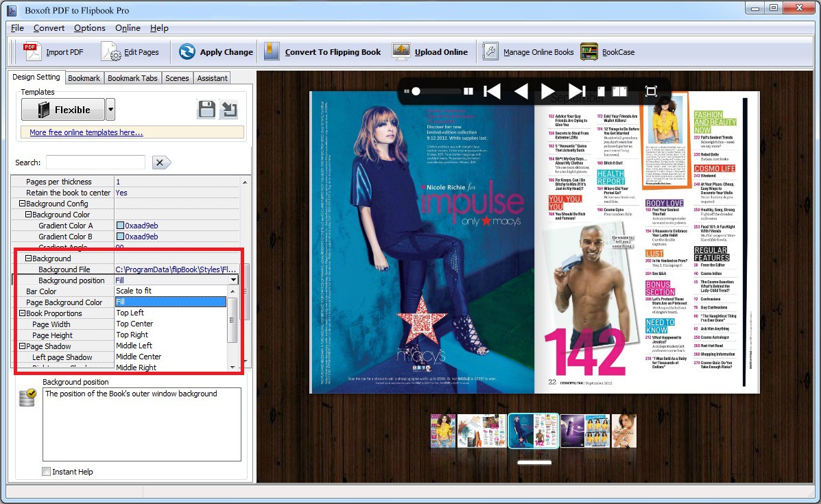Collapse the Page Shadow group
Viewport: 821px width, 504px height.
click(x=23, y=346)
